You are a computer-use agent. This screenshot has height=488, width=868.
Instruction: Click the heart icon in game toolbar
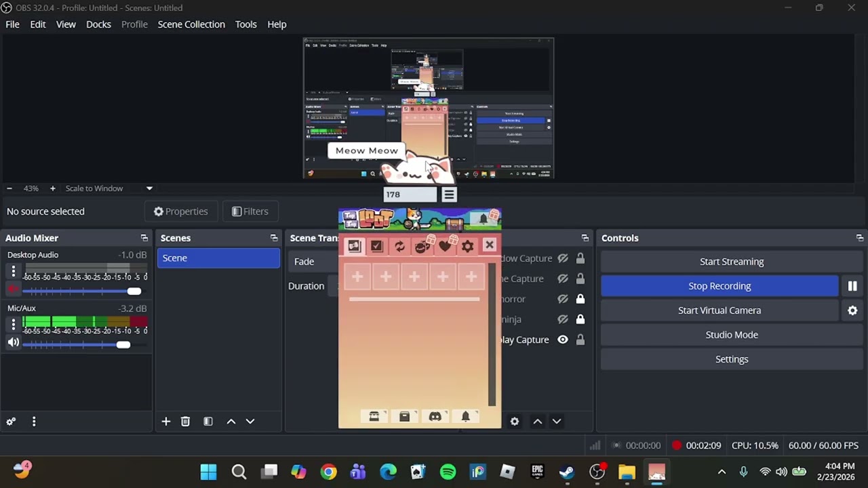pos(445,246)
